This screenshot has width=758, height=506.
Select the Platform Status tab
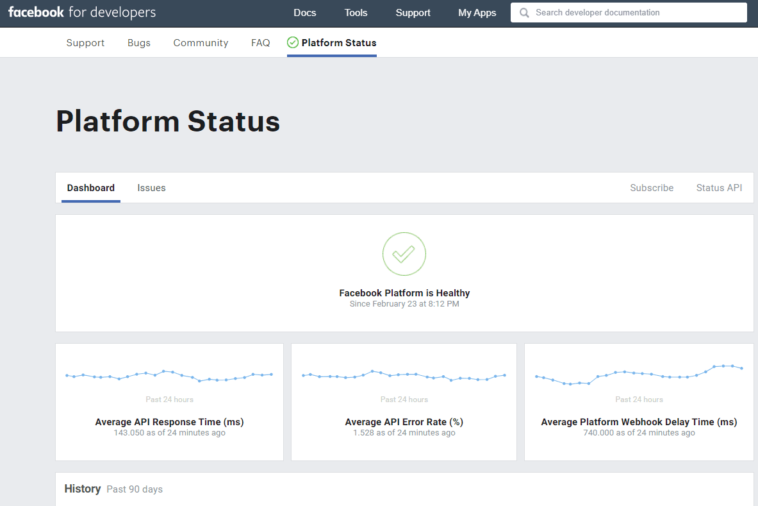pyautogui.click(x=332, y=43)
